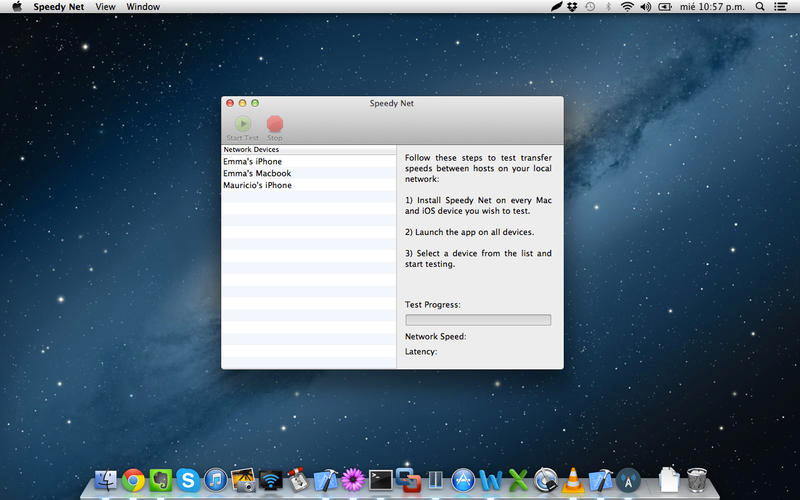Open the Speedy Net application menu
Image resolution: width=800 pixels, height=500 pixels.
pyautogui.click(x=59, y=7)
